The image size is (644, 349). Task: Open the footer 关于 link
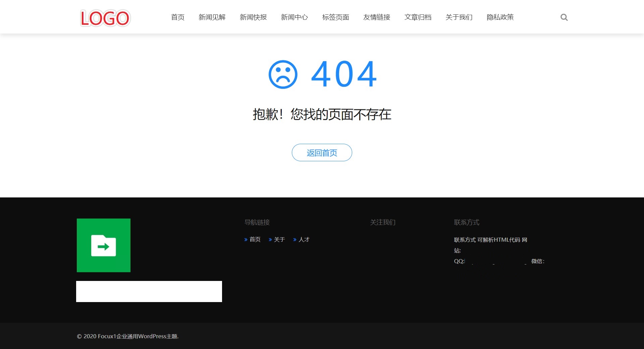(279, 239)
